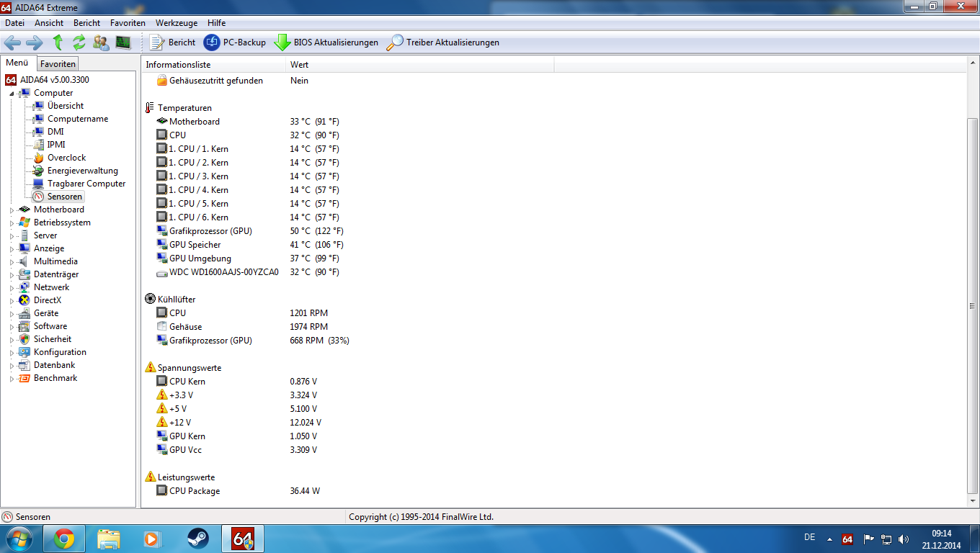Select AIDA64 v5.00.3300 root node

click(x=55, y=80)
